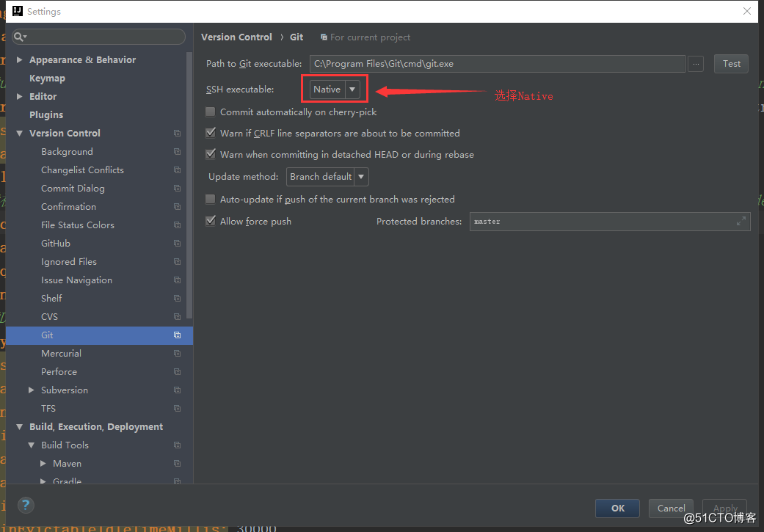Screen dimensions: 764x532
Task: Click the Cancel button
Action: coord(671,508)
